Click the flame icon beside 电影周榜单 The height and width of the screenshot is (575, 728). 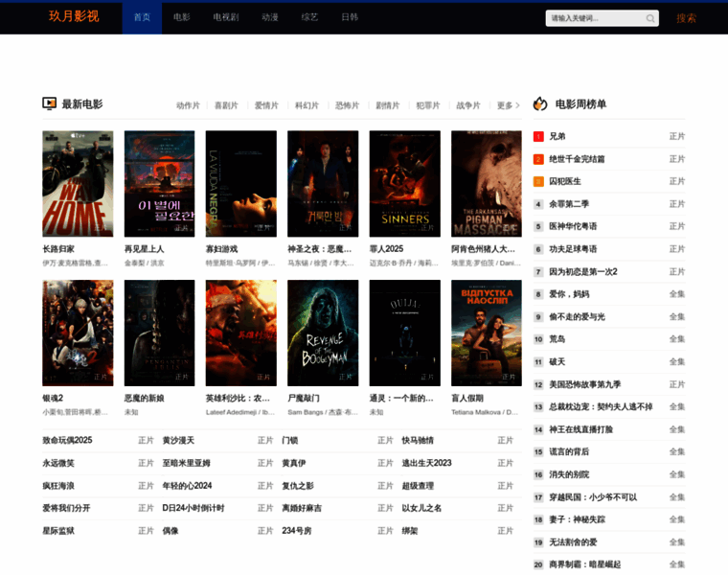pyautogui.click(x=540, y=103)
